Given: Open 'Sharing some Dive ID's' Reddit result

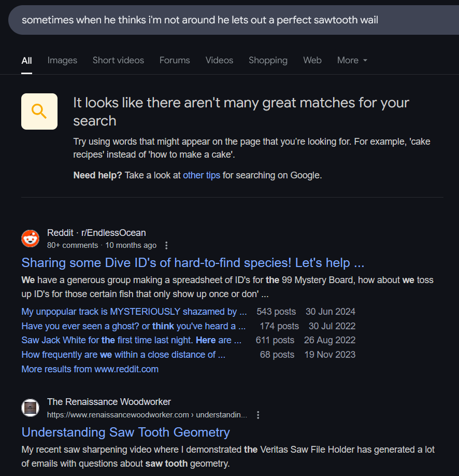Looking at the screenshot, I should click(193, 263).
